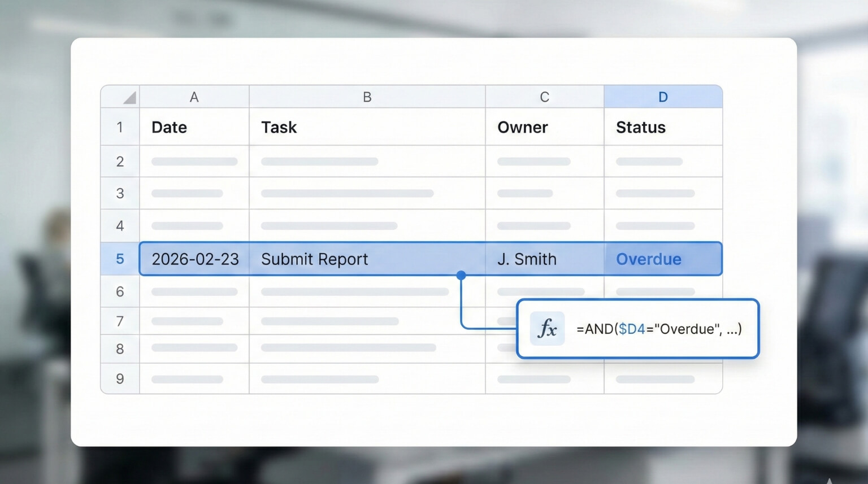Viewport: 868px width, 484px height.
Task: Click the AND formula text field
Action: click(659, 329)
